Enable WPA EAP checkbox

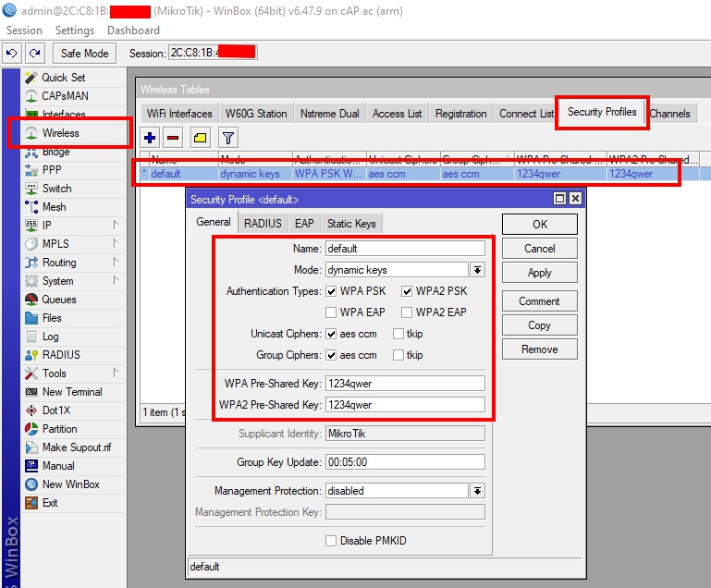[x=332, y=312]
